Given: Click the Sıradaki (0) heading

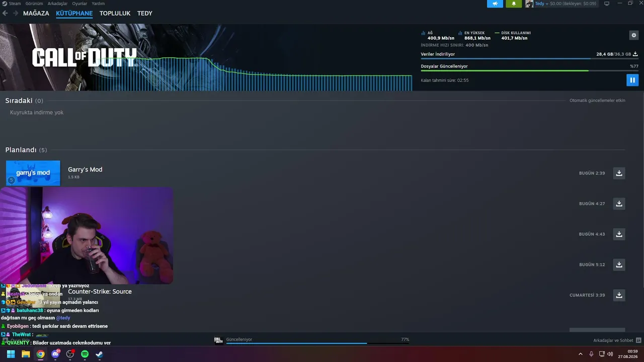Looking at the screenshot, I should pyautogui.click(x=24, y=101).
